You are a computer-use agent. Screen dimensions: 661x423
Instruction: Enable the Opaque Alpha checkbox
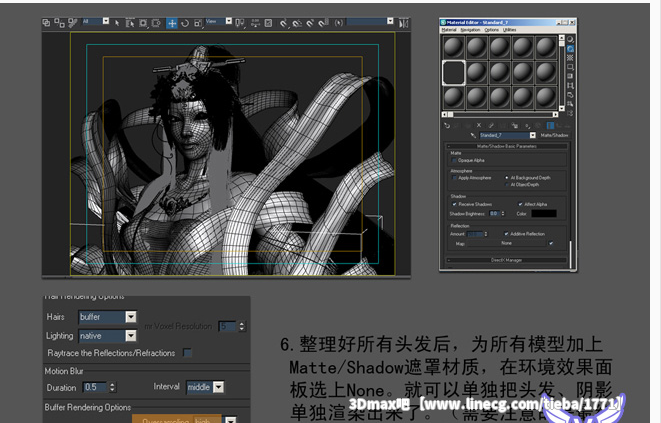pos(454,161)
